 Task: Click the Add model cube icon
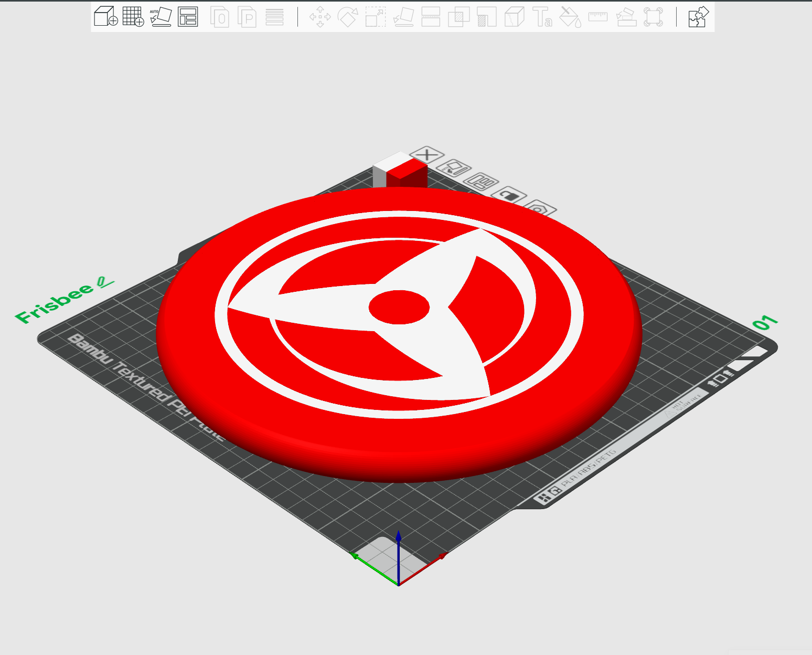click(105, 17)
